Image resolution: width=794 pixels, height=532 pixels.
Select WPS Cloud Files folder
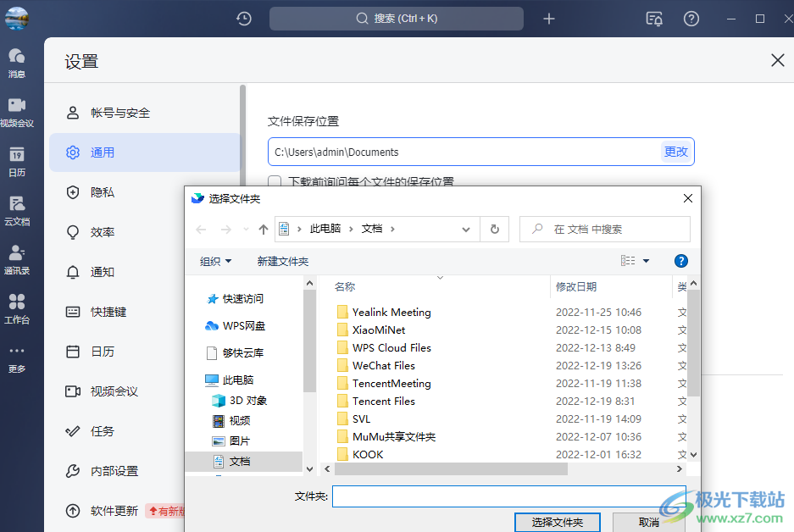point(385,348)
